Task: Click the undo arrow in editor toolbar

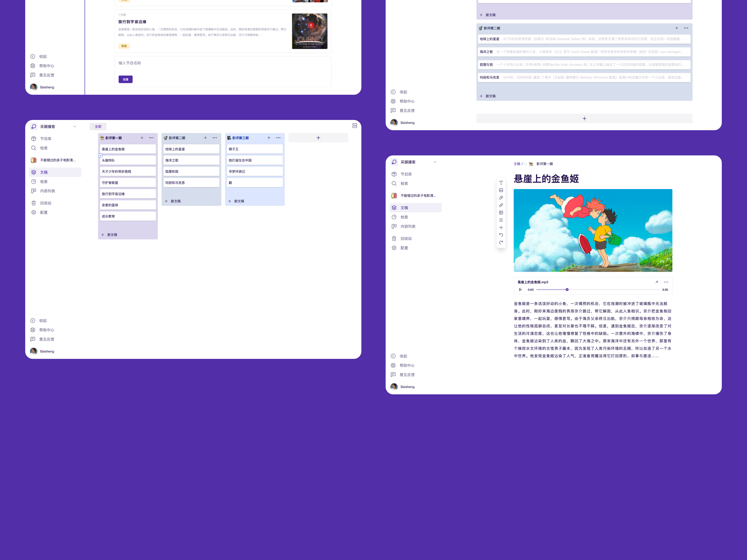Action: pyautogui.click(x=501, y=235)
